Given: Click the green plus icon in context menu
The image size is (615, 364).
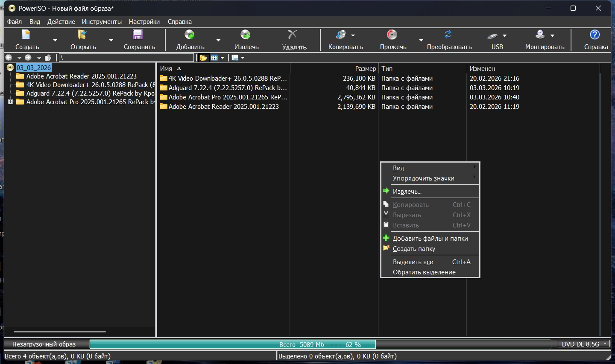Looking at the screenshot, I should click(x=386, y=238).
